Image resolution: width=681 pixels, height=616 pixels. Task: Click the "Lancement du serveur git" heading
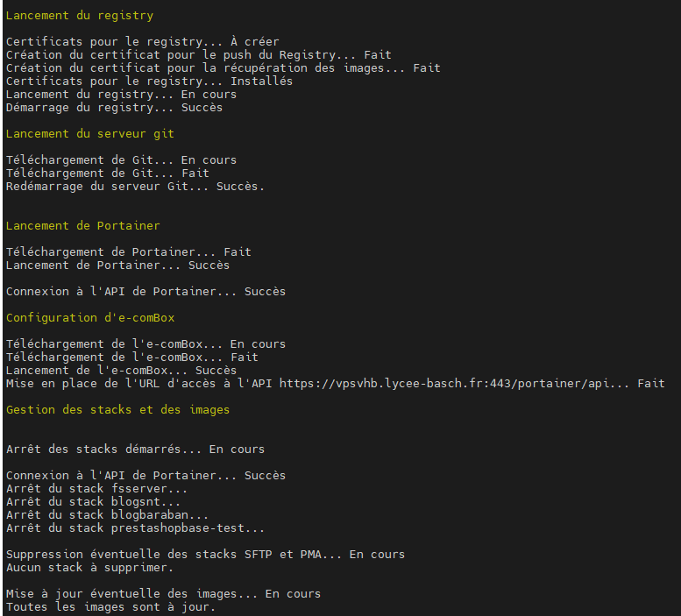pos(90,134)
